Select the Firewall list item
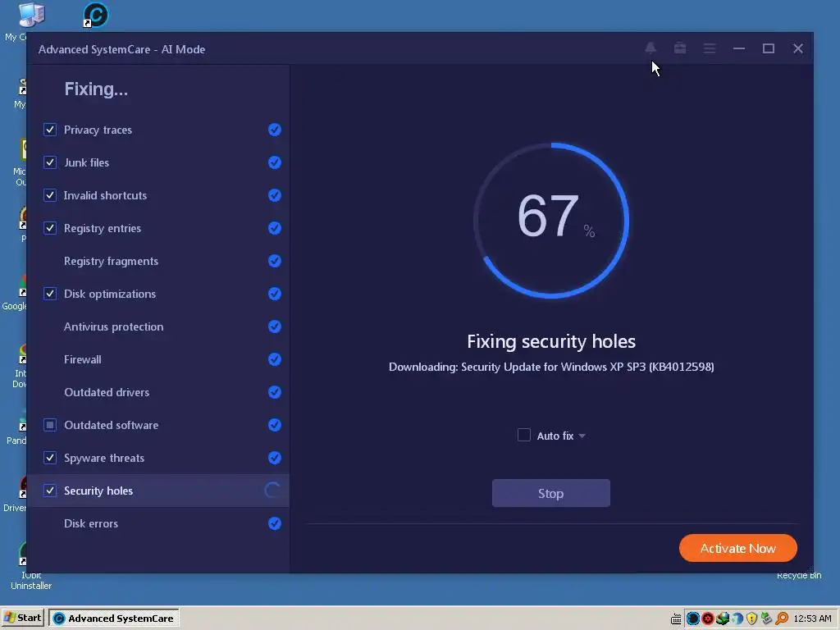 (x=158, y=359)
